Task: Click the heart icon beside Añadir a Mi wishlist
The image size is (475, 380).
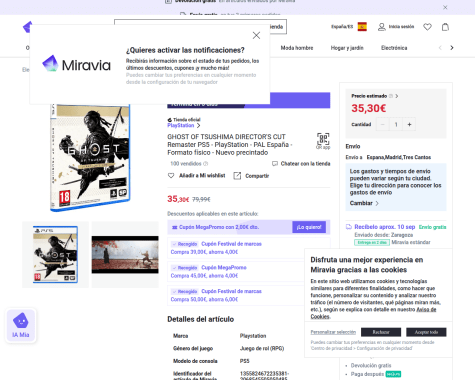Action: point(171,175)
